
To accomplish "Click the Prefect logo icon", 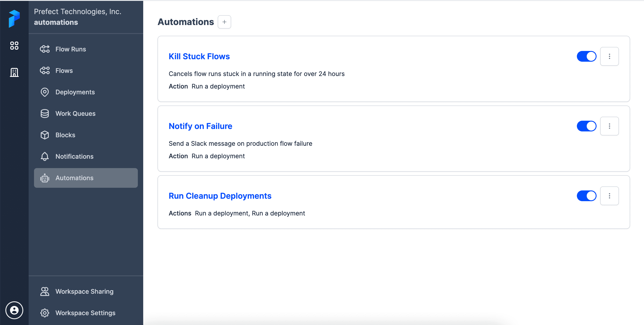I will tap(14, 19).
